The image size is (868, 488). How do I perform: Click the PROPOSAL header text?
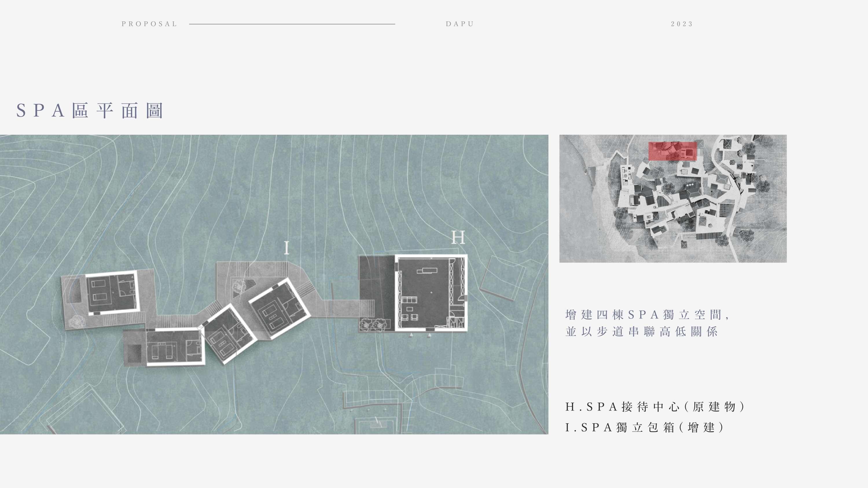pyautogui.click(x=149, y=24)
